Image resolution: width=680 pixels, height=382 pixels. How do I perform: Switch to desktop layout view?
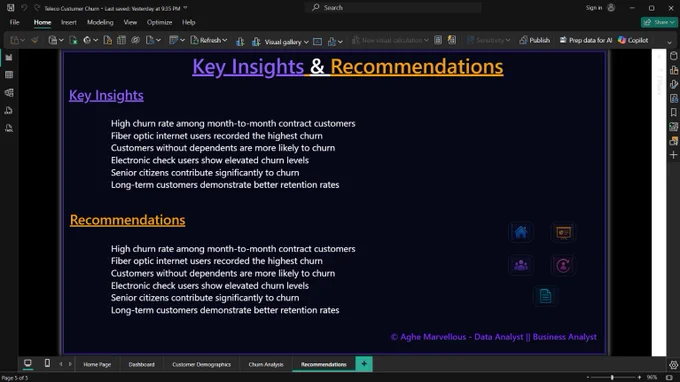(28, 363)
